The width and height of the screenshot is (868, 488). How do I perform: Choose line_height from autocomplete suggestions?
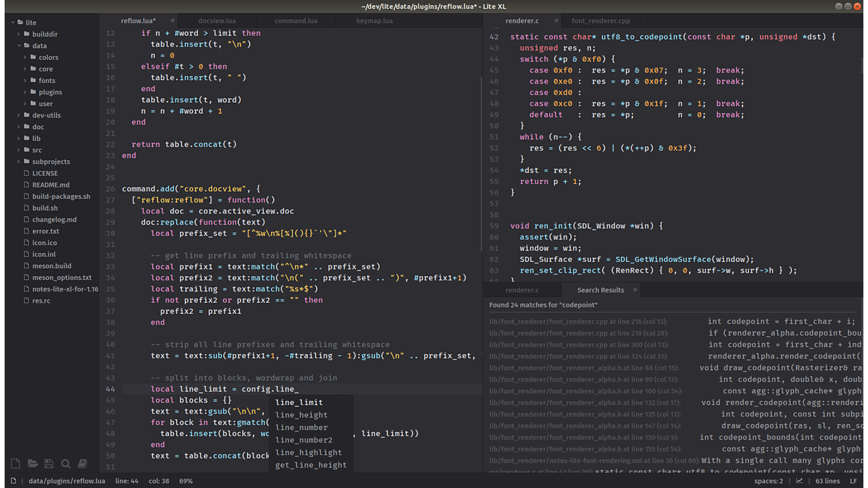pos(301,415)
